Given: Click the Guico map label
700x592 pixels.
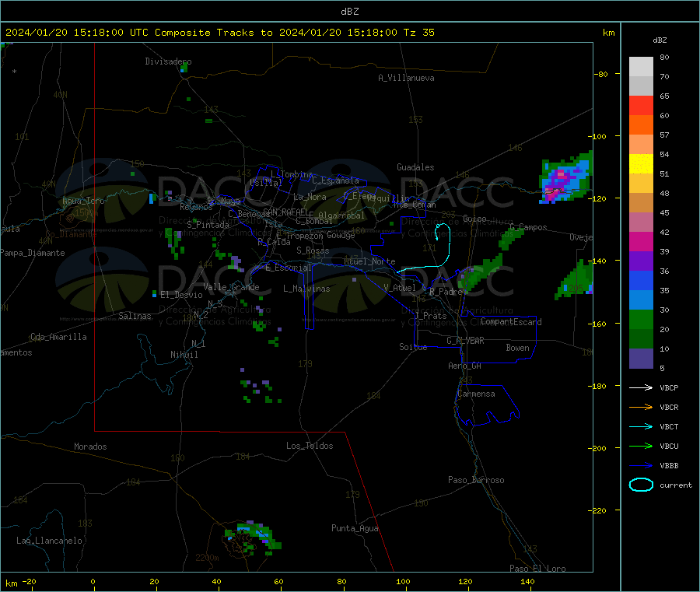Looking at the screenshot, I should tap(474, 219).
